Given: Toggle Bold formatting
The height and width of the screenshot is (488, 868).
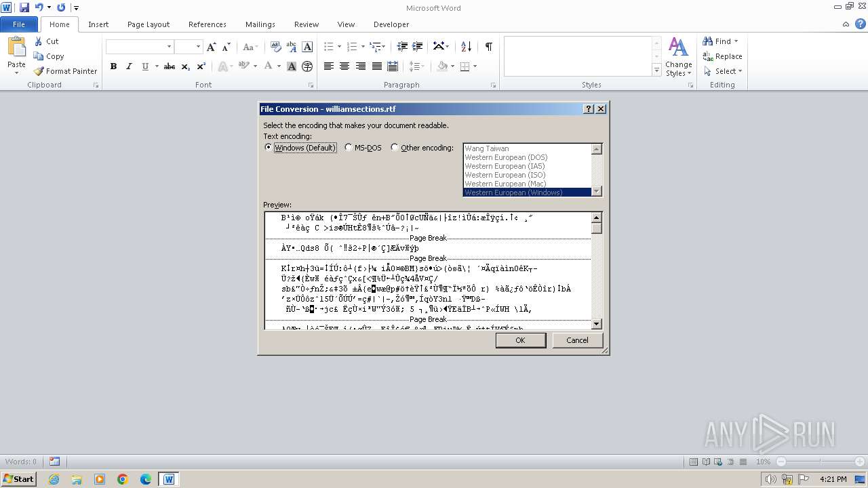Looking at the screenshot, I should pos(113,66).
